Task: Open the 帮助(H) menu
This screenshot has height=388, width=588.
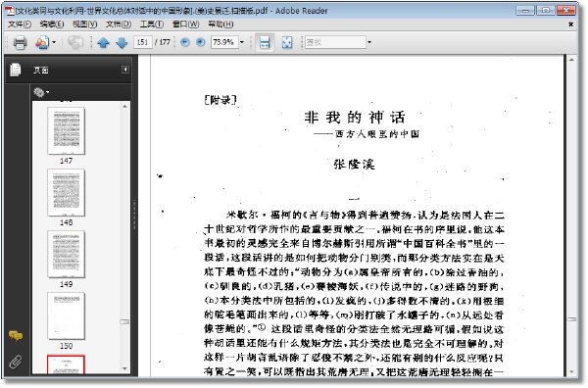Action: 220,24
